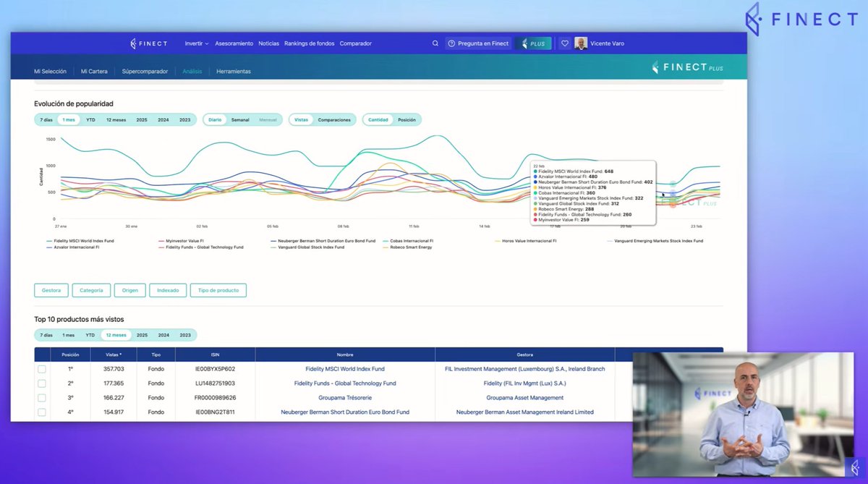Open the Finect home logo in navbar
This screenshot has height=484, width=868.
(x=148, y=43)
